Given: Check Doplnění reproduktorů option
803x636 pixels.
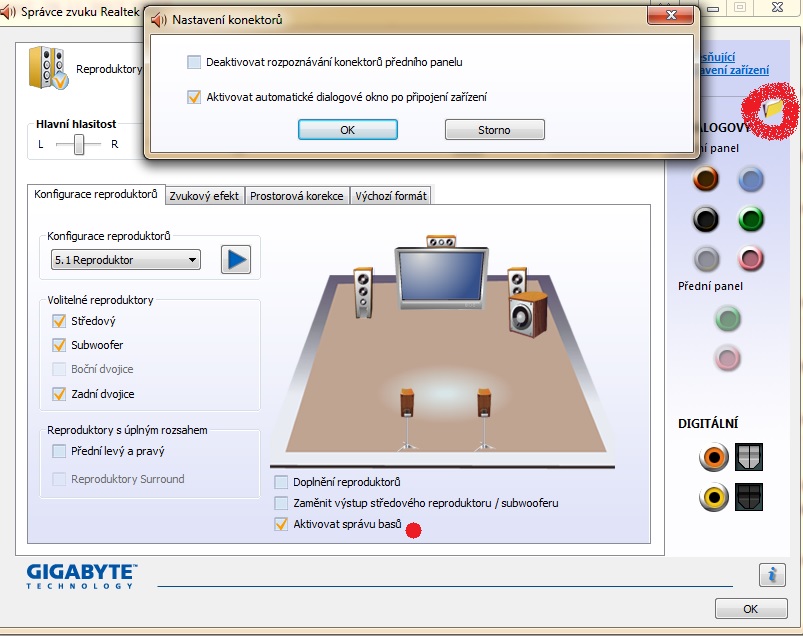Looking at the screenshot, I should [281, 482].
